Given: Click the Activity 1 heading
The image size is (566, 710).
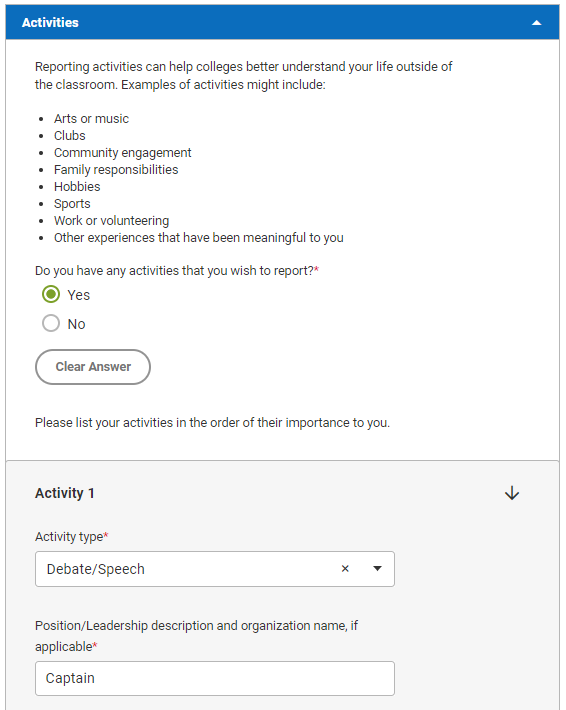Looking at the screenshot, I should (x=65, y=493).
